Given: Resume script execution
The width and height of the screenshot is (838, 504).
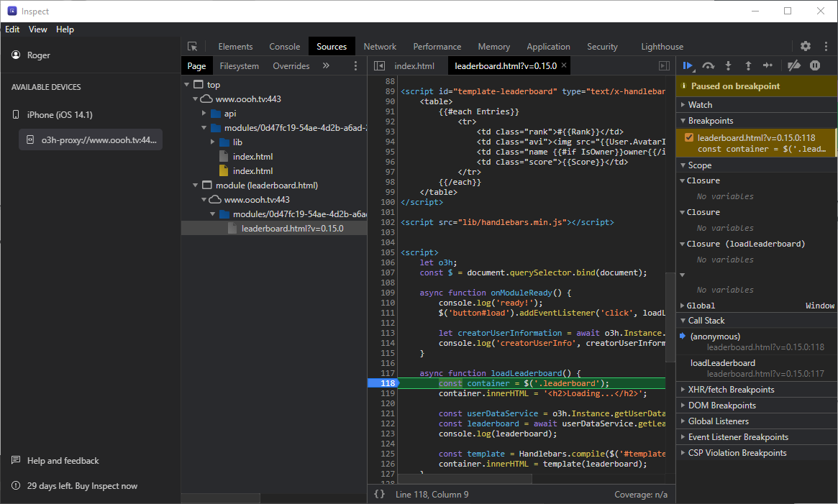Looking at the screenshot, I should point(688,65).
